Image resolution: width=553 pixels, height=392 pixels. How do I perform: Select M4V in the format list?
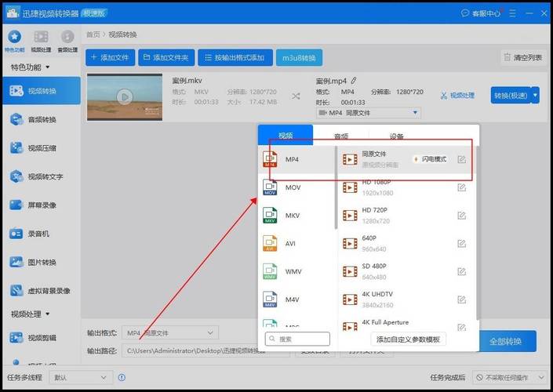(297, 299)
